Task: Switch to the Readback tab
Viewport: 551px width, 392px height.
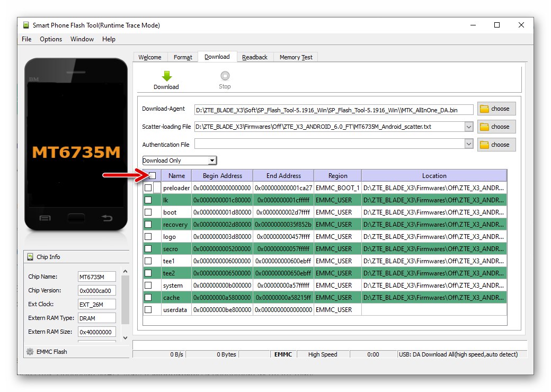Action: (255, 57)
